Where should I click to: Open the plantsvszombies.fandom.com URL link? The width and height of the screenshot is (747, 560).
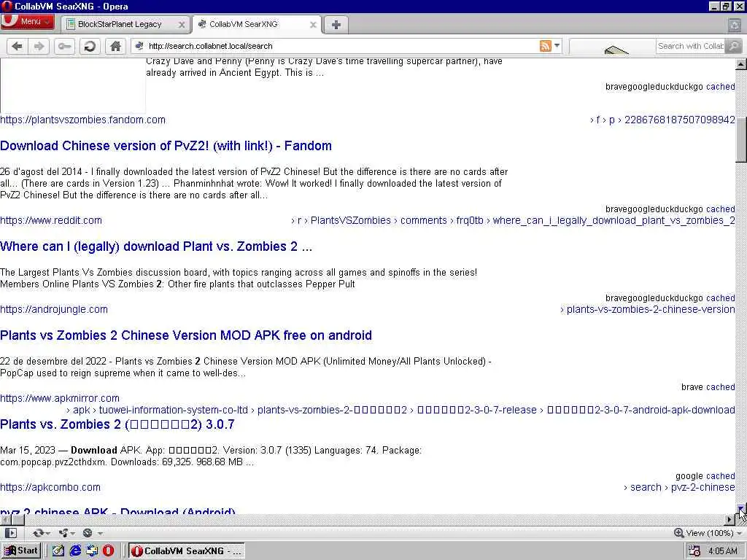[83, 120]
